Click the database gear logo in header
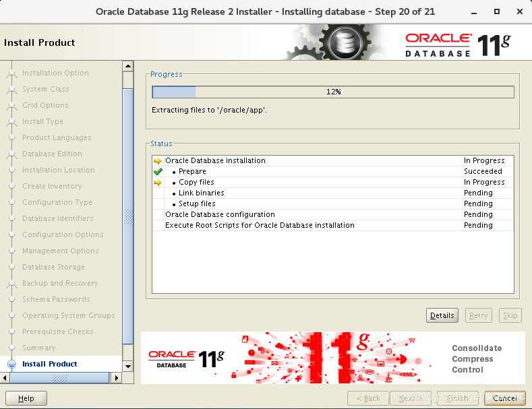This screenshot has width=532, height=409. click(345, 43)
